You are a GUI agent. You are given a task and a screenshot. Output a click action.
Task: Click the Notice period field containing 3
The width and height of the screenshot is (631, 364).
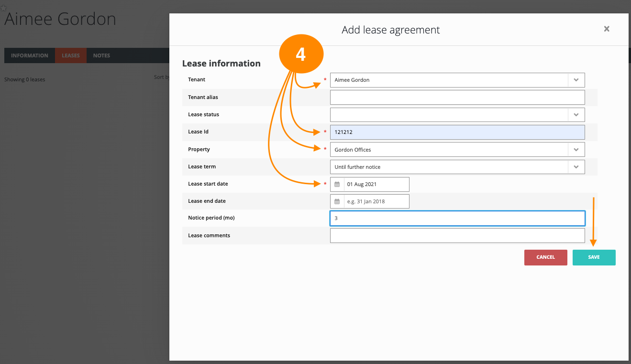[x=457, y=218]
